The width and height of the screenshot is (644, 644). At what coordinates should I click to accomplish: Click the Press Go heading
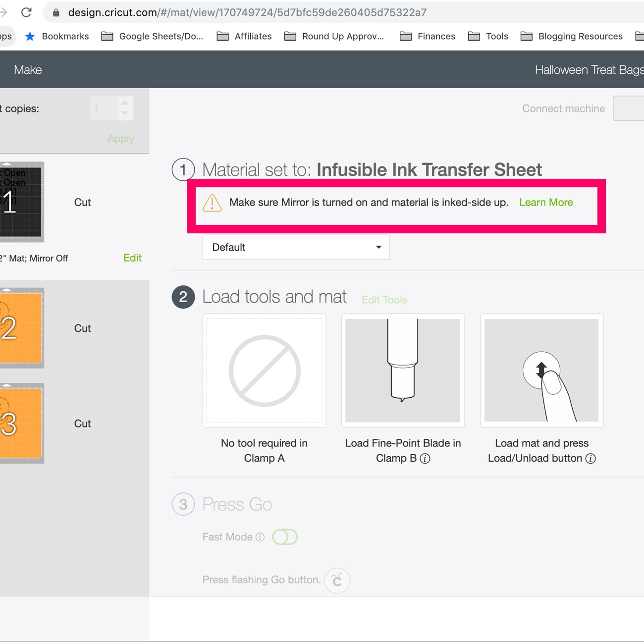pyautogui.click(x=237, y=504)
